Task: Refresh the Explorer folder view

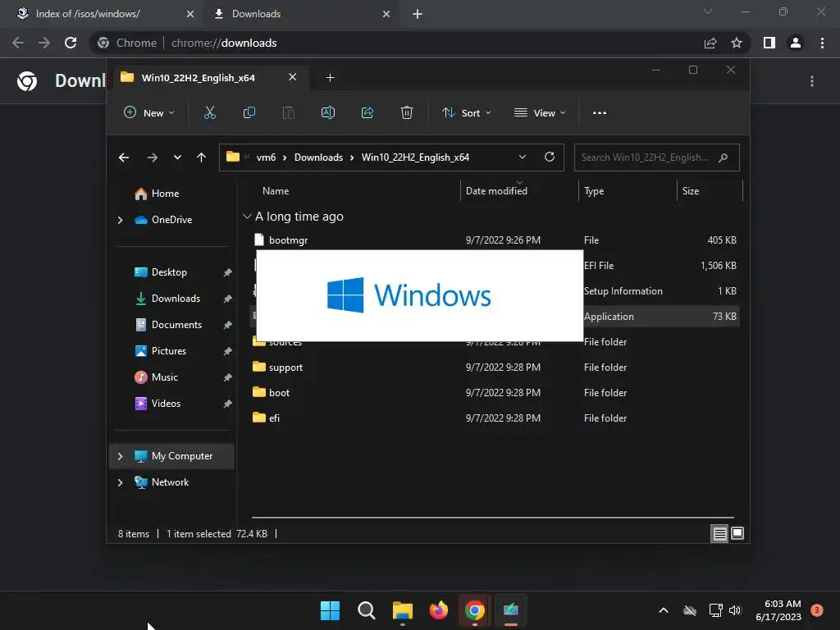Action: point(549,157)
